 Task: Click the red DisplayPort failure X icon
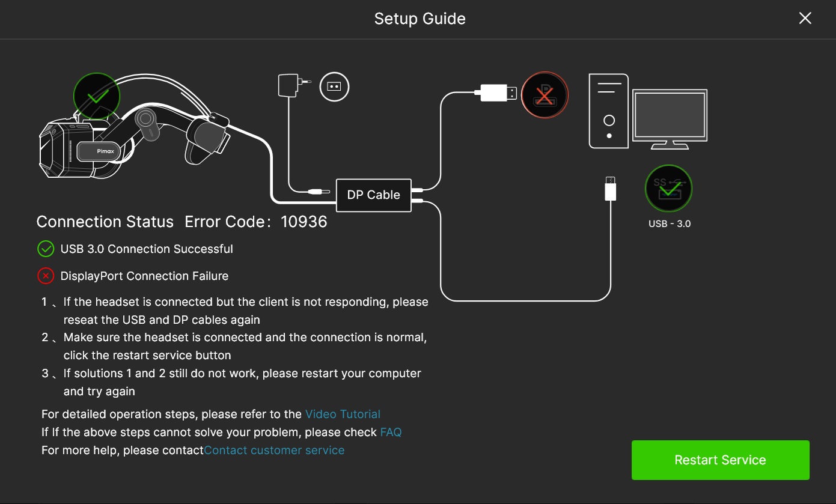[46, 276]
